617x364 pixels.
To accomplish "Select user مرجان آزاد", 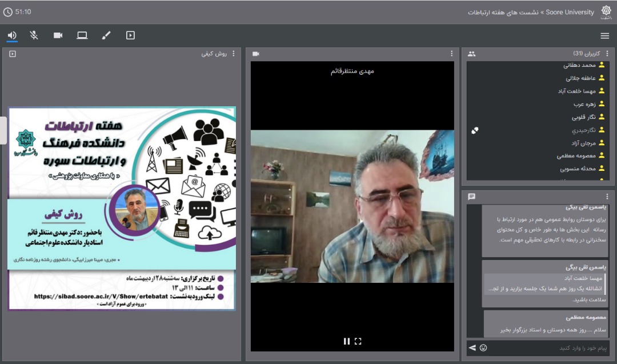I will [583, 143].
